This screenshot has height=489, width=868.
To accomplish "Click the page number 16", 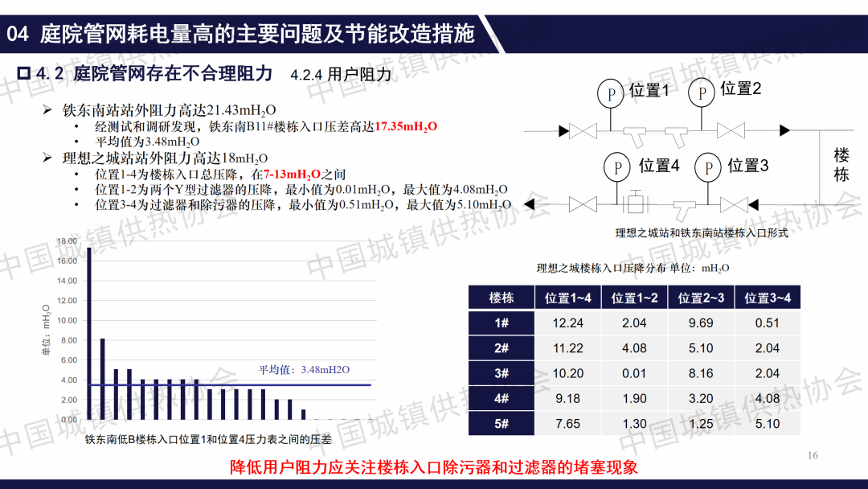I will (x=813, y=456).
